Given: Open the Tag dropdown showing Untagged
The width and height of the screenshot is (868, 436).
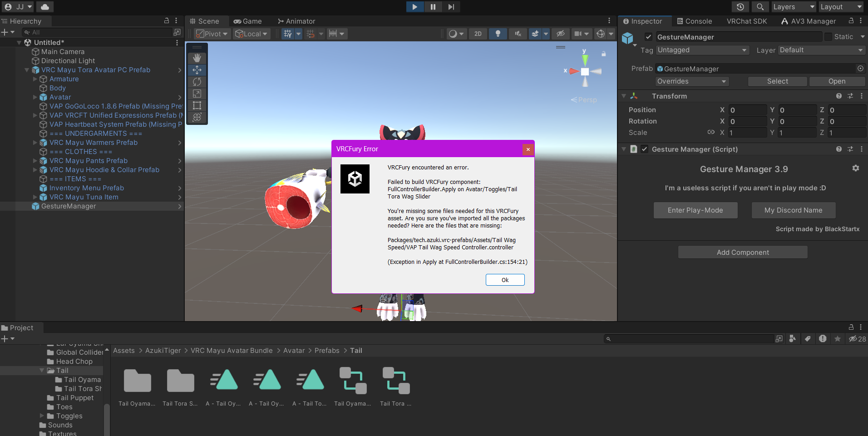Looking at the screenshot, I should (702, 50).
